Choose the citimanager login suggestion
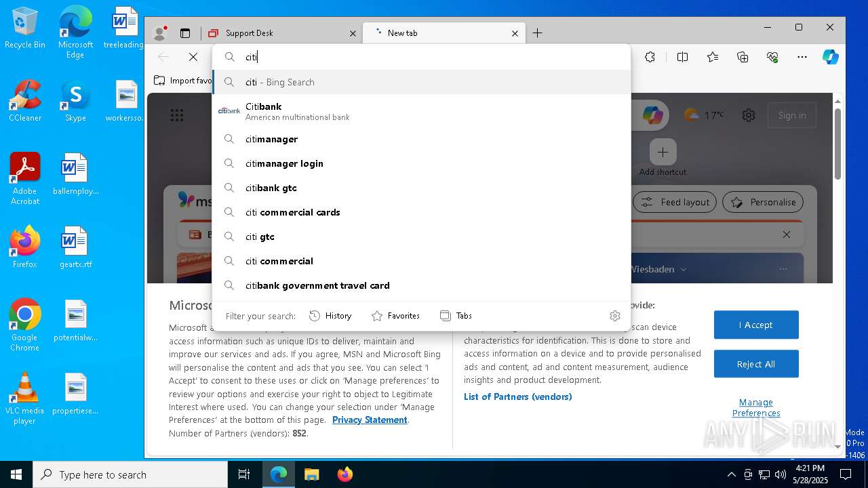The height and width of the screenshot is (488, 868). point(421,163)
